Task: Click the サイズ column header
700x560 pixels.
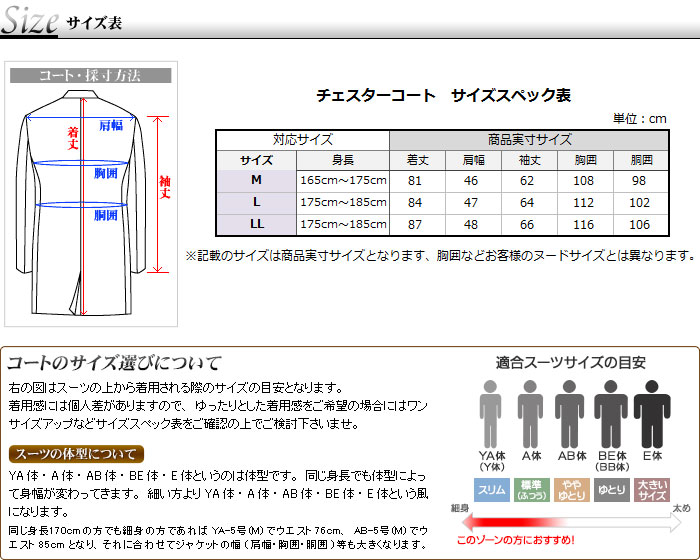Action: pyautogui.click(x=256, y=160)
